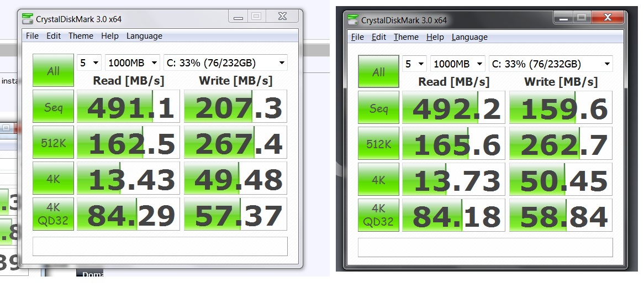Select 512K read value 162.5
This screenshot has height=297, width=644.
click(x=128, y=142)
